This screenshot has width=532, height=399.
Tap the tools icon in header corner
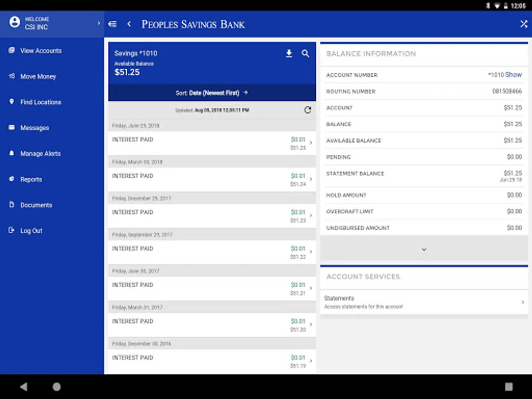(x=524, y=24)
